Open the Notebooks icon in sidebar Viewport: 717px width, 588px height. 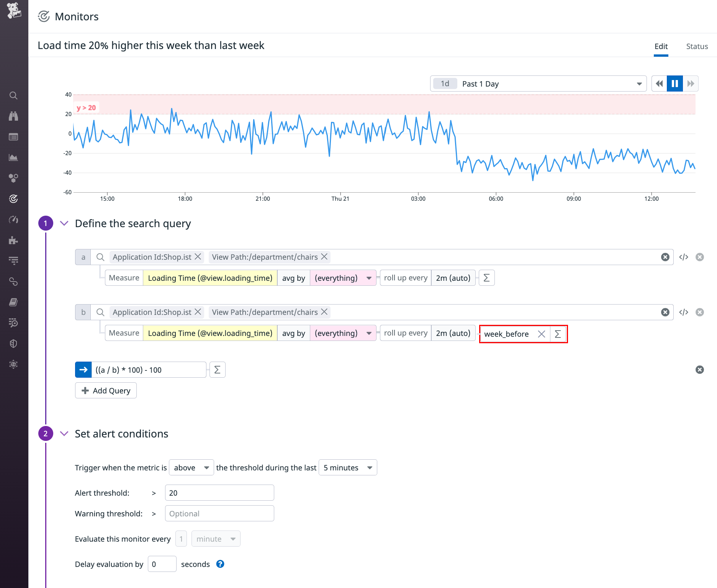click(13, 302)
